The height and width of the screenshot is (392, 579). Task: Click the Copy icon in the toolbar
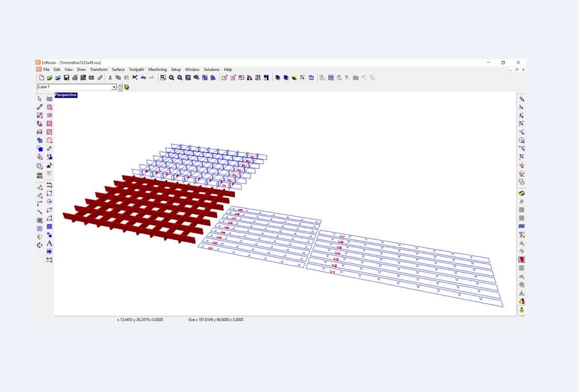(x=118, y=78)
